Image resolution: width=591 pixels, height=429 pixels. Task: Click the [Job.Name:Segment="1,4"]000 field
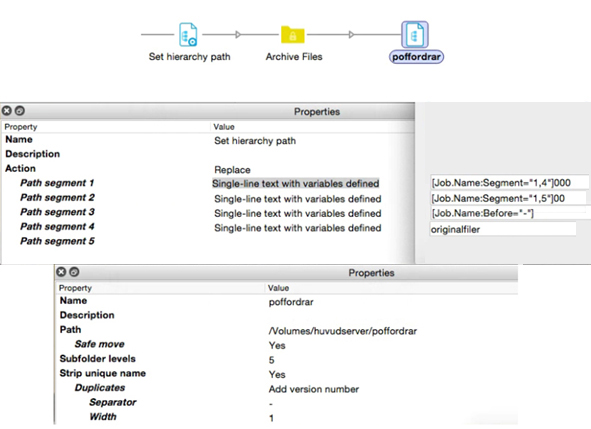tap(509, 183)
